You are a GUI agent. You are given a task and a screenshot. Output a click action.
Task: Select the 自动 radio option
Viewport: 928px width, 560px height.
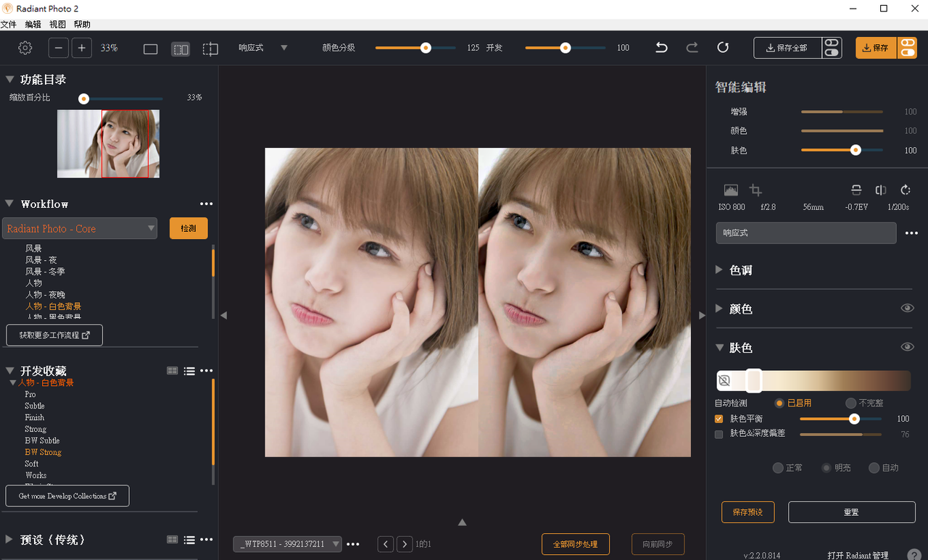(x=874, y=468)
